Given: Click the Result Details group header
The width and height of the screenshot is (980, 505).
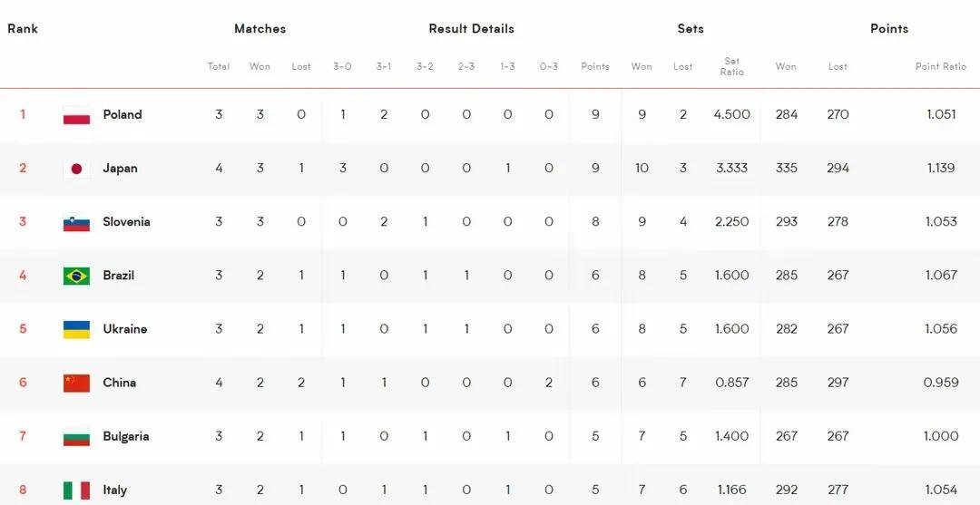Looking at the screenshot, I should 471,29.
